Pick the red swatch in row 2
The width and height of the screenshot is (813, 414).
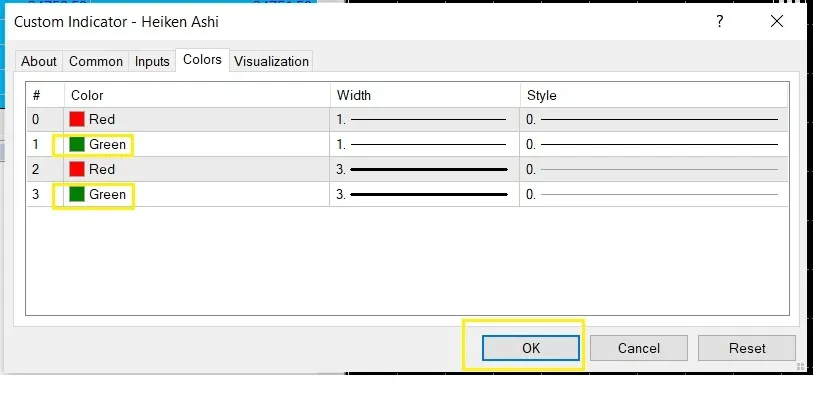(x=77, y=169)
